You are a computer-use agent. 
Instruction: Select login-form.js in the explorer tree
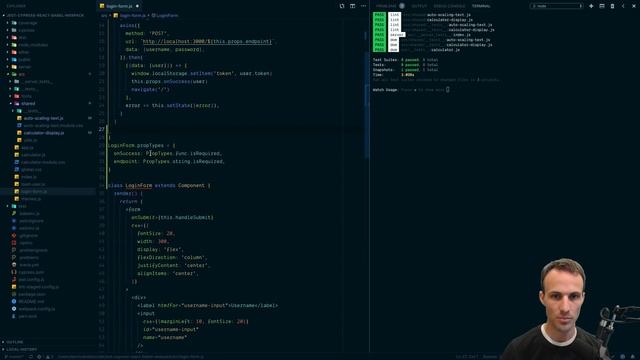click(33, 192)
